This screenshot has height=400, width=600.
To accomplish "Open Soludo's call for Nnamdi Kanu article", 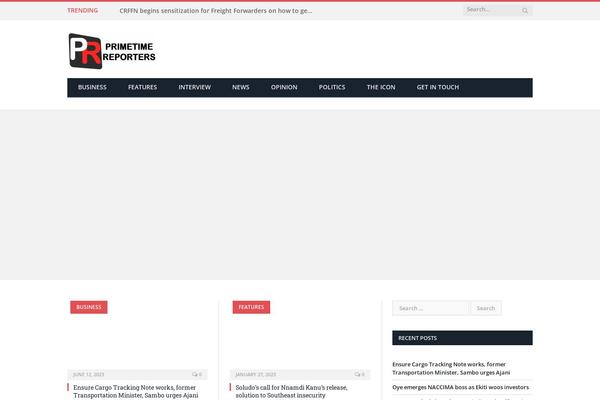I will 291,391.
